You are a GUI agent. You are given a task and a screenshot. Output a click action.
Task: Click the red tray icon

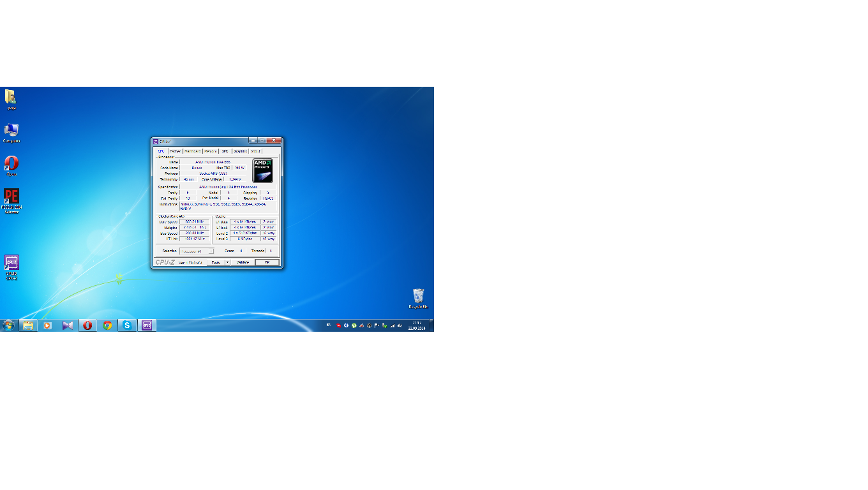point(339,325)
